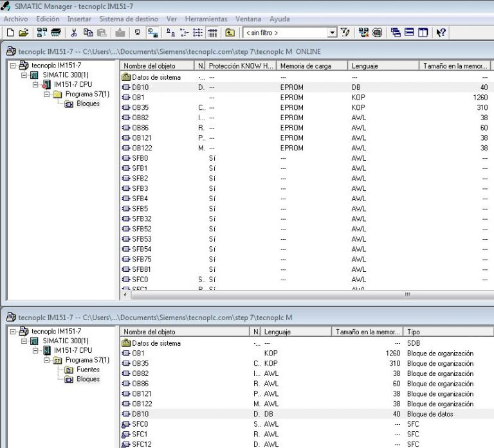
Task: Click the Paste toolbar icon
Action: 102,32
